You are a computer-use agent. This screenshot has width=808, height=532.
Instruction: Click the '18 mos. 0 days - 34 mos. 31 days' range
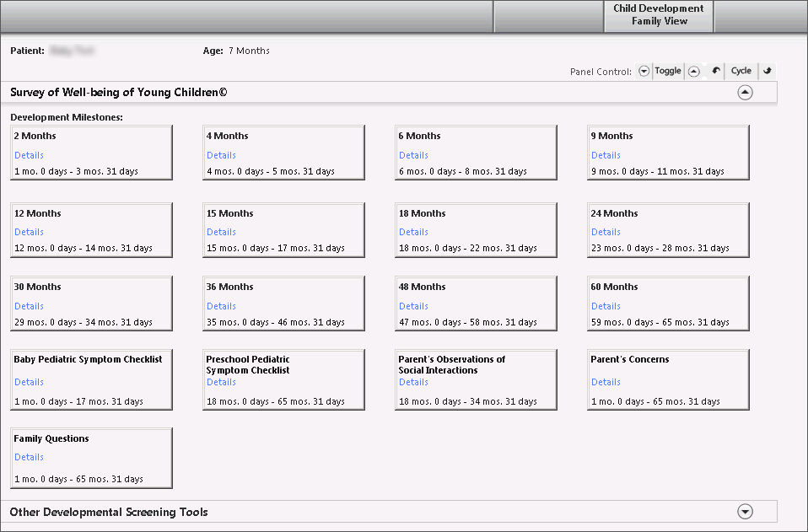click(468, 401)
